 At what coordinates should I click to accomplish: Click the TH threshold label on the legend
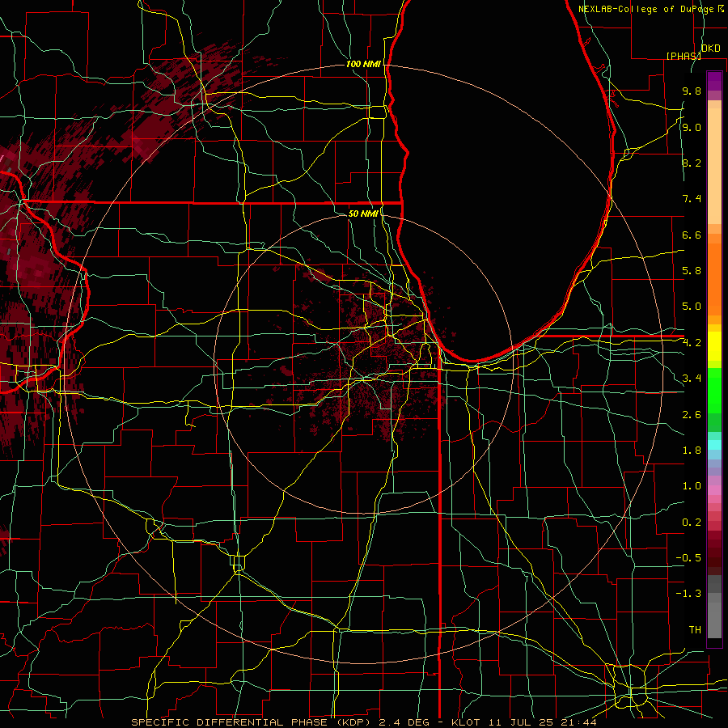pos(695,630)
